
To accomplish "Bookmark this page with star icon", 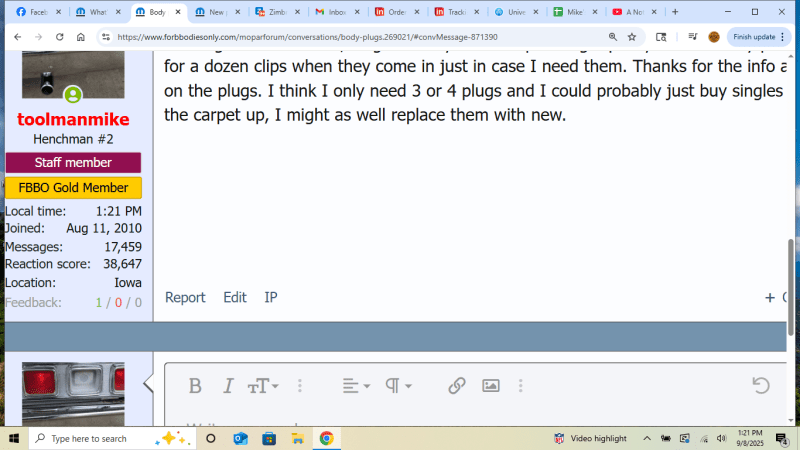I will [631, 36].
